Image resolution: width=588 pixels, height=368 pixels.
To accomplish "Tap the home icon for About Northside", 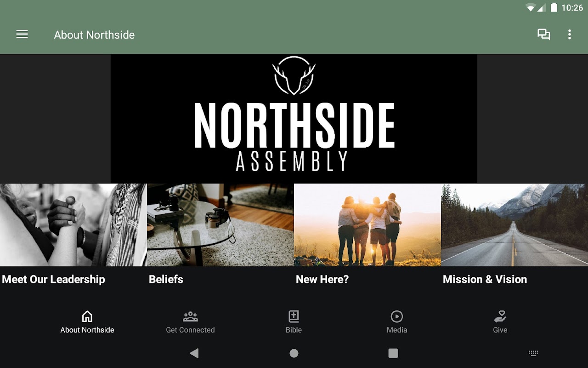I will tap(87, 316).
